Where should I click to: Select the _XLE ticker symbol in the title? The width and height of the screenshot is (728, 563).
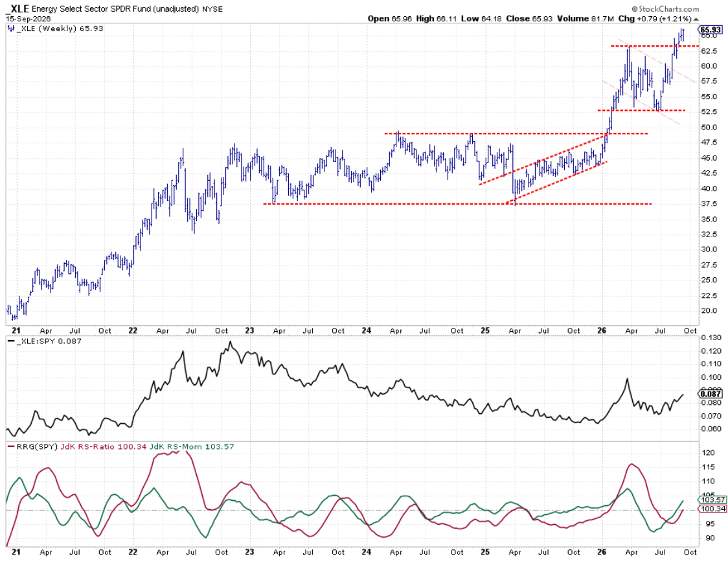pyautogui.click(x=17, y=9)
